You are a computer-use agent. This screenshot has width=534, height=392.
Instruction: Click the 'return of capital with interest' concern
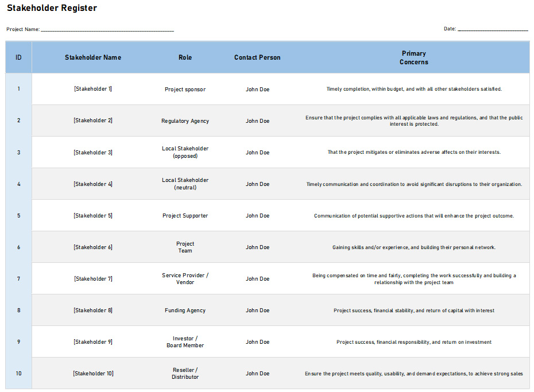pos(414,311)
